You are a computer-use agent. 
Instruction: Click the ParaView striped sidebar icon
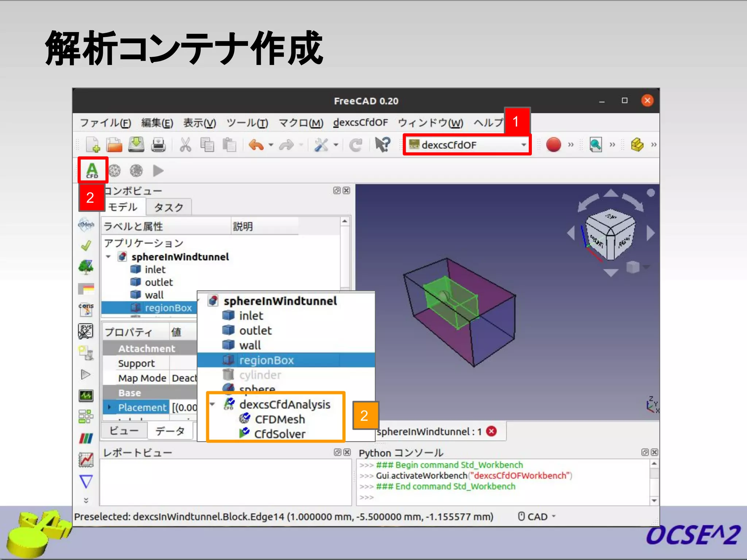(x=86, y=438)
